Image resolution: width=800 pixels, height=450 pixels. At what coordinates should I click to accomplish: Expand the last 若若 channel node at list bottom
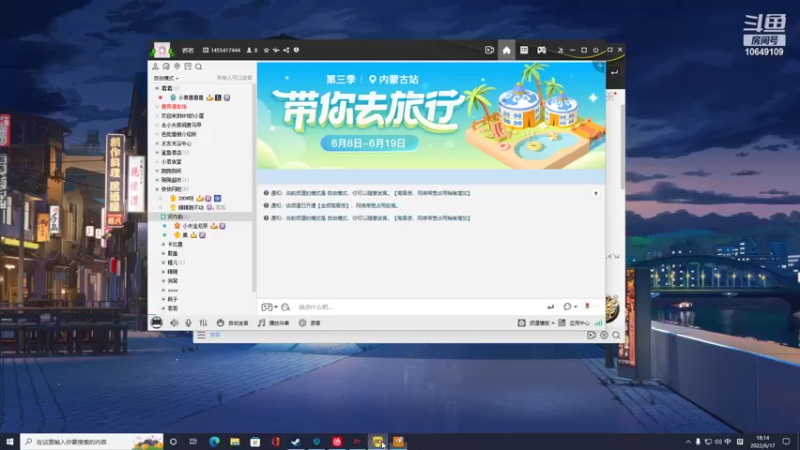tap(163, 309)
